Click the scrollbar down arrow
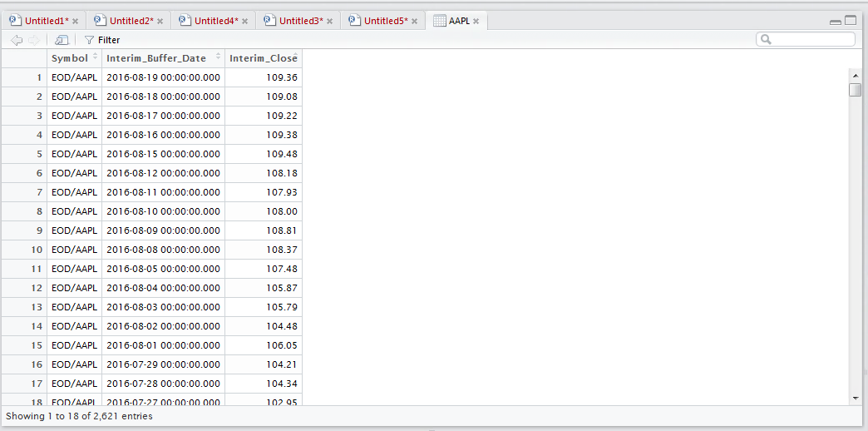The height and width of the screenshot is (431, 868). click(x=856, y=398)
